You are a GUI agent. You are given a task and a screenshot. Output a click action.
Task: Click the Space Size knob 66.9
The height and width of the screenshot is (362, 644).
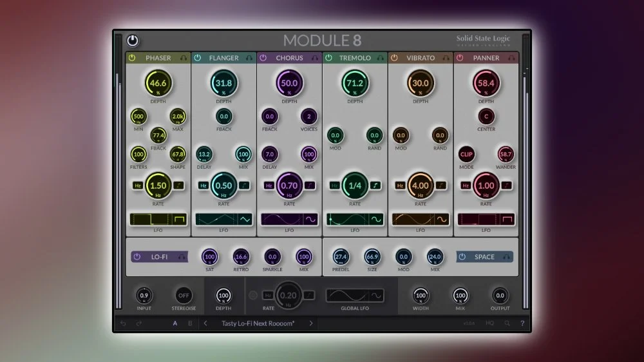pos(372,257)
